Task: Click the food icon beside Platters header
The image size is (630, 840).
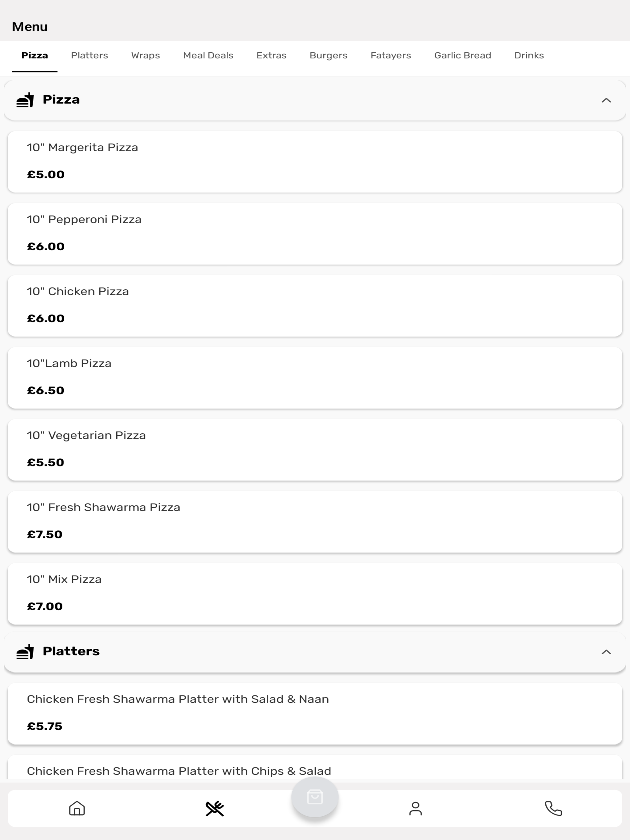Action: click(25, 652)
